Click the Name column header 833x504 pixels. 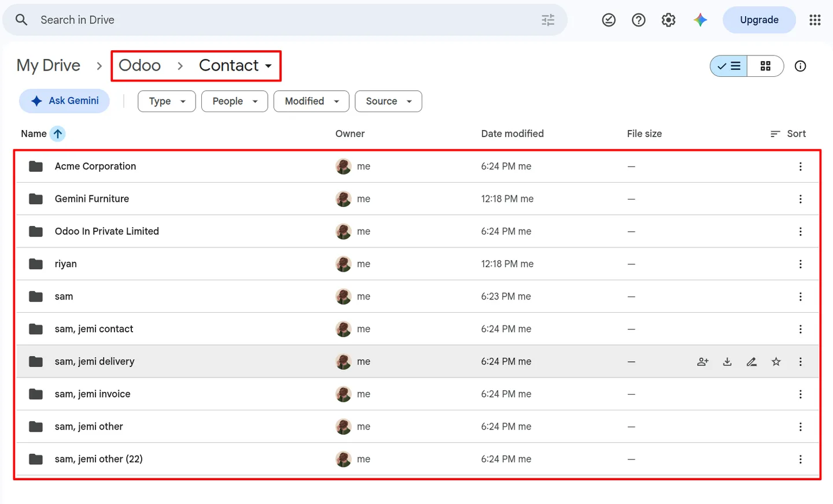[34, 134]
